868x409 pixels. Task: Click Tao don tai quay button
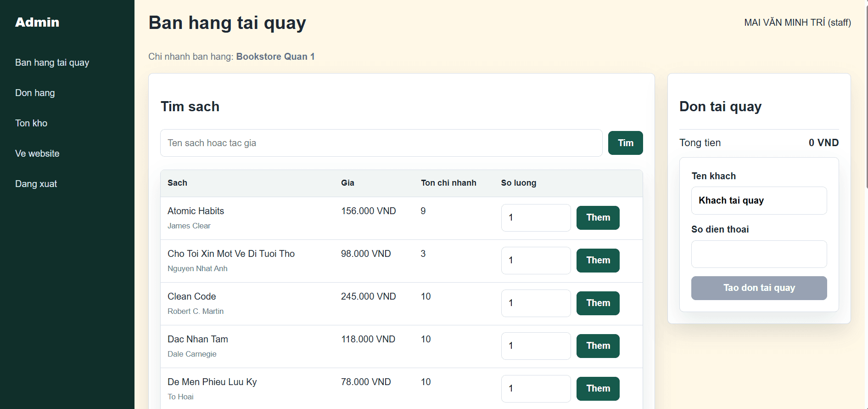pos(759,288)
